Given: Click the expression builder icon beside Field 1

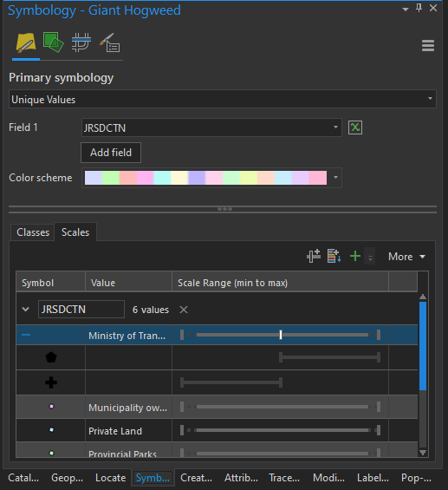Looking at the screenshot, I should pyautogui.click(x=355, y=127).
